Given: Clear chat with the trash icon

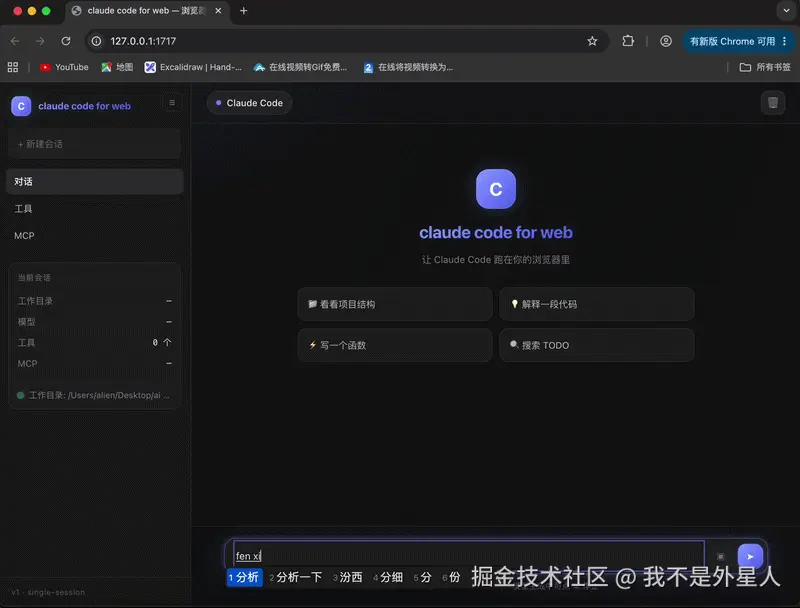Looking at the screenshot, I should 773,103.
